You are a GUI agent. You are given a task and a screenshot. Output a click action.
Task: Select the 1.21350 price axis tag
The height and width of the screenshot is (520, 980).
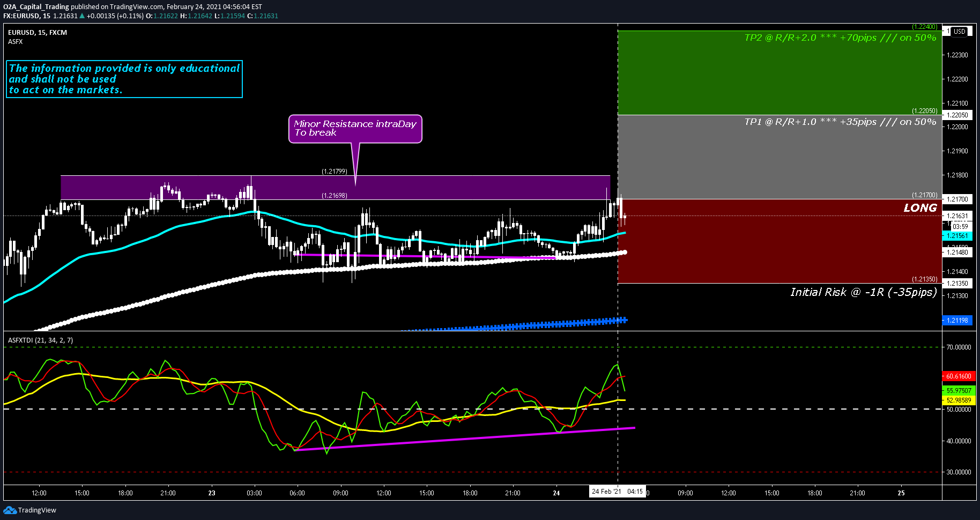tap(957, 284)
